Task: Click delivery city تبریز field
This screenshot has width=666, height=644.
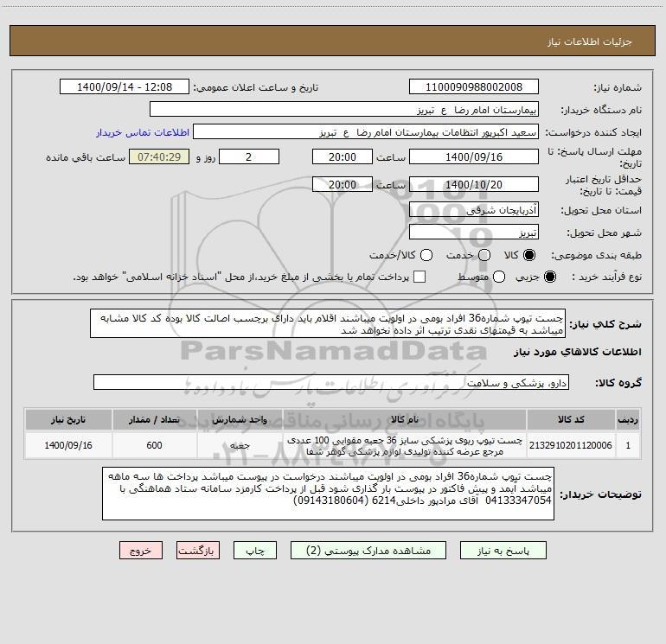Action: click(474, 233)
